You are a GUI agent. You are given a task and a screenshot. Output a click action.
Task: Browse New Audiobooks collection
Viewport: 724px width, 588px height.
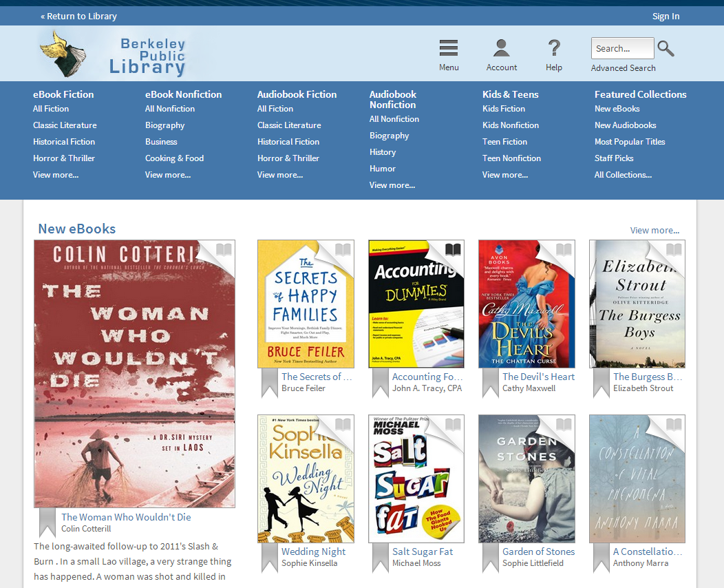click(x=625, y=125)
